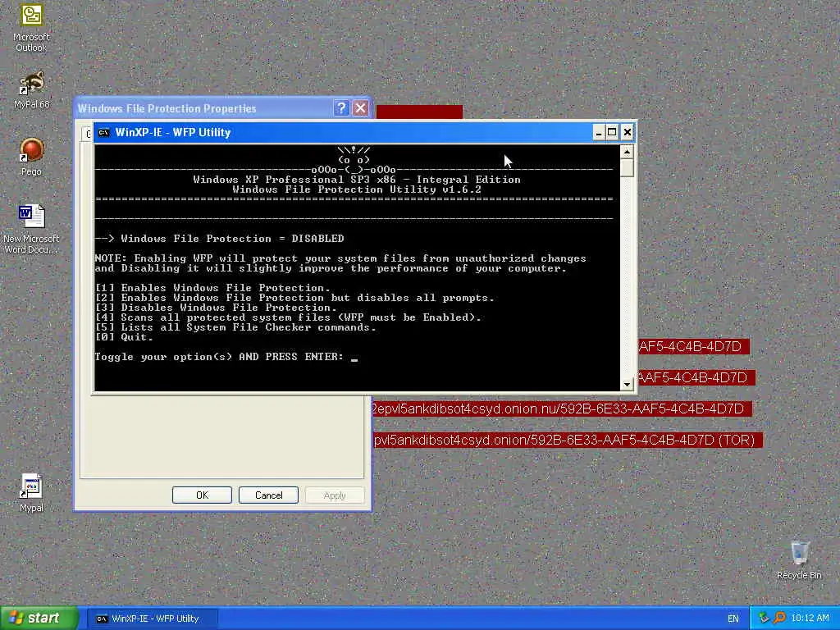Click OK in File Protection Properties
The height and width of the screenshot is (630, 840).
coord(202,495)
